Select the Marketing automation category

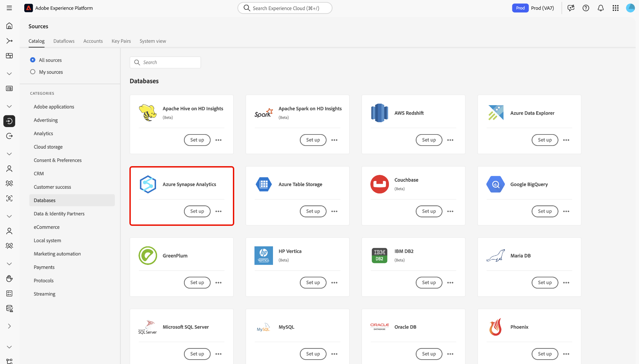[x=57, y=254]
